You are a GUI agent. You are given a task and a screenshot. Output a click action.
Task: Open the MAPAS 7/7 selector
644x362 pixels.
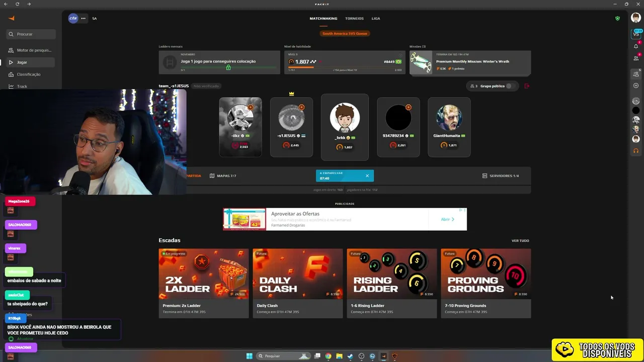tap(223, 175)
